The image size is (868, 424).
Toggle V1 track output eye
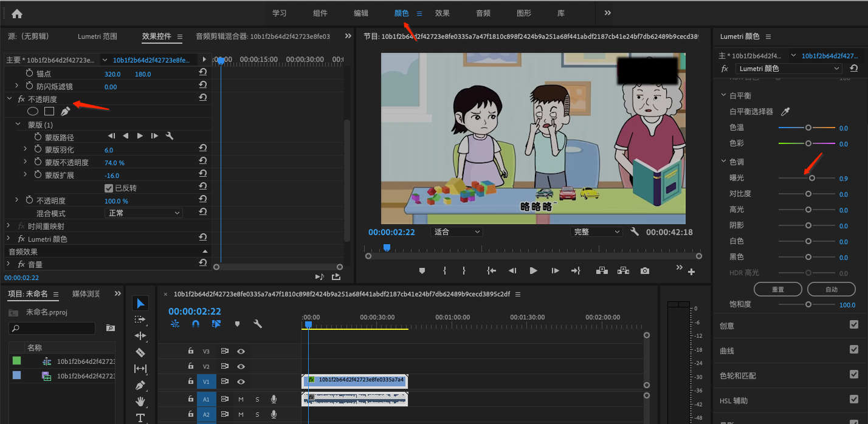point(241,381)
